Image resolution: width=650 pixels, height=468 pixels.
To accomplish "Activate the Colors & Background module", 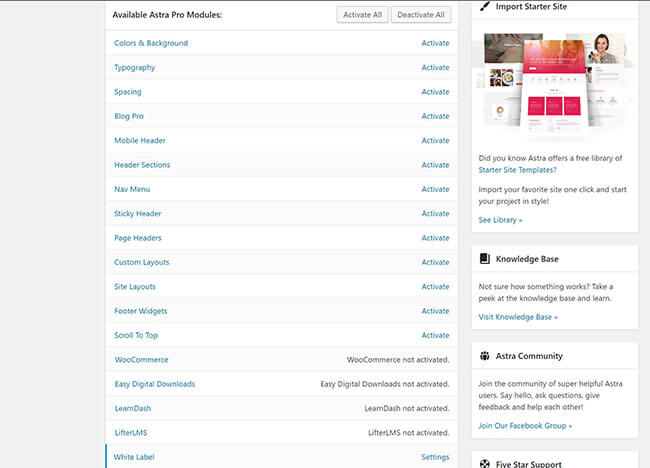I will (x=435, y=43).
